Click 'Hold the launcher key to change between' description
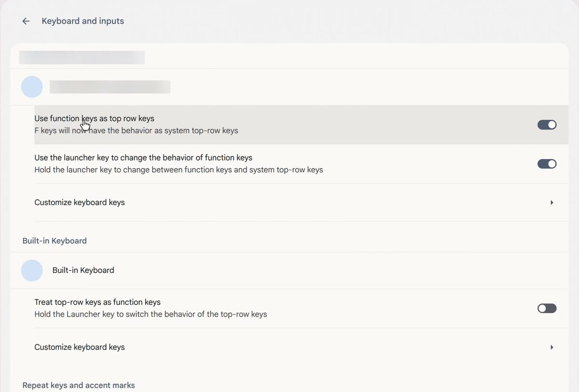 pyautogui.click(x=179, y=170)
